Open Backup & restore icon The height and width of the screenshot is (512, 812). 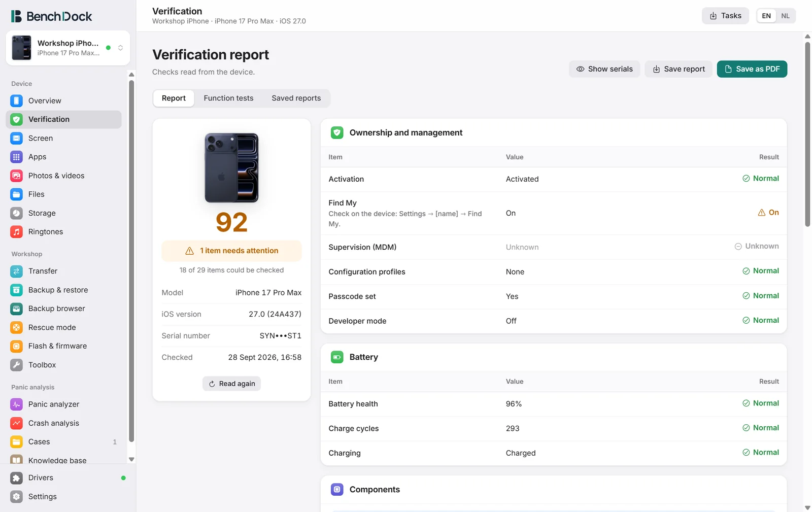tap(16, 290)
